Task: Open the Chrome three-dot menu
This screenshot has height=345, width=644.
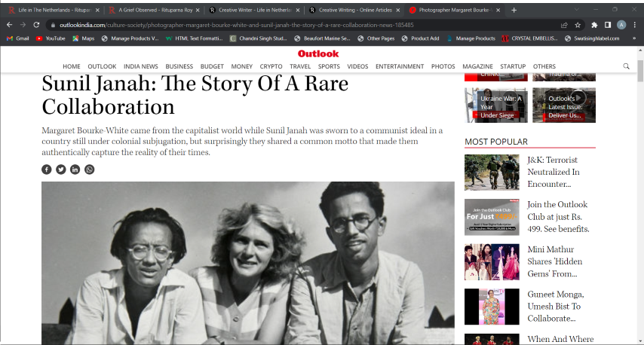Action: 634,25
